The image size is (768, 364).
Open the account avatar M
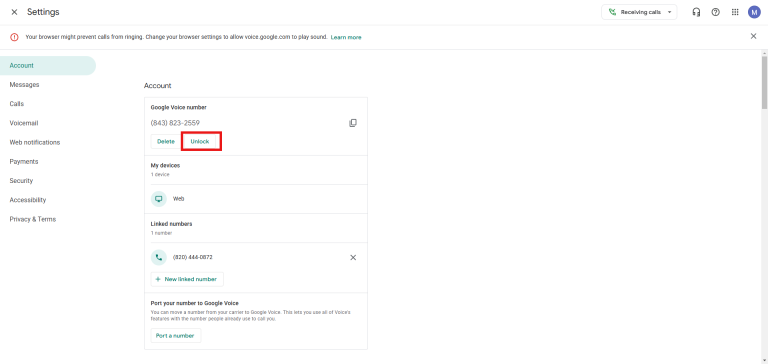tap(754, 12)
